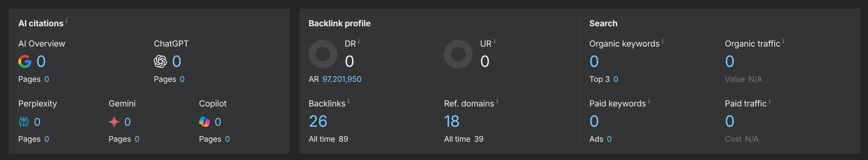Image resolution: width=868 pixels, height=160 pixels.
Task: Click the info icon beside AI citations
Action: pos(66,21)
